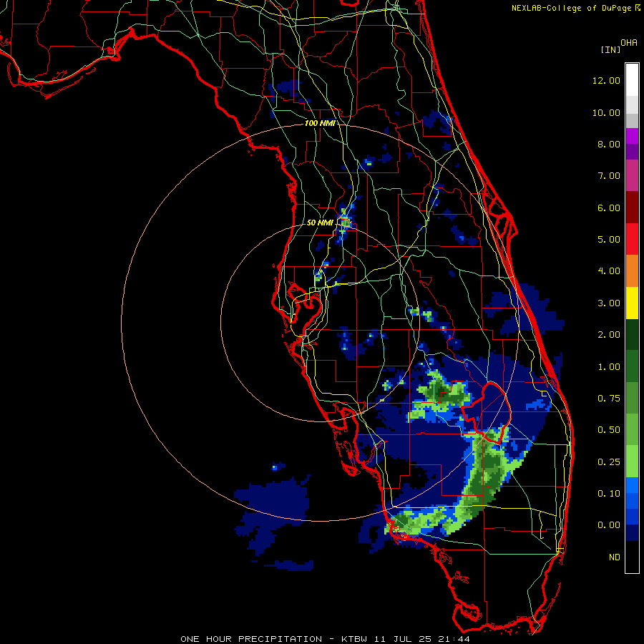This screenshot has width=644, height=644.
Task: Click the 0.00 legend value
Action: click(x=609, y=525)
